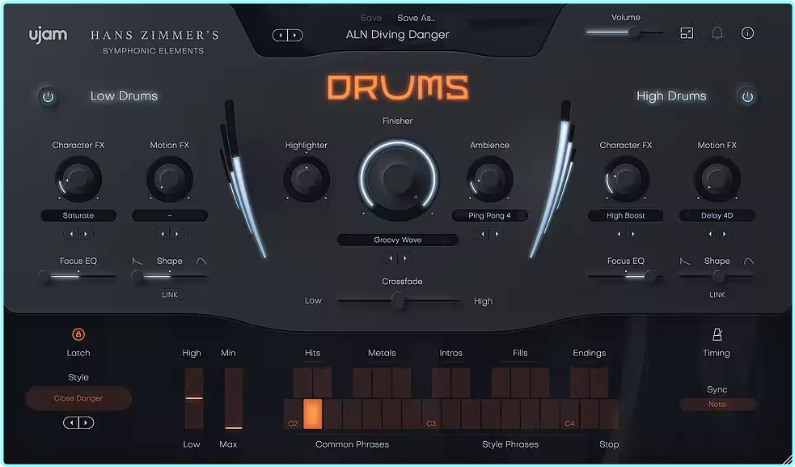
Task: Click the C3 key
Action: (x=431, y=414)
